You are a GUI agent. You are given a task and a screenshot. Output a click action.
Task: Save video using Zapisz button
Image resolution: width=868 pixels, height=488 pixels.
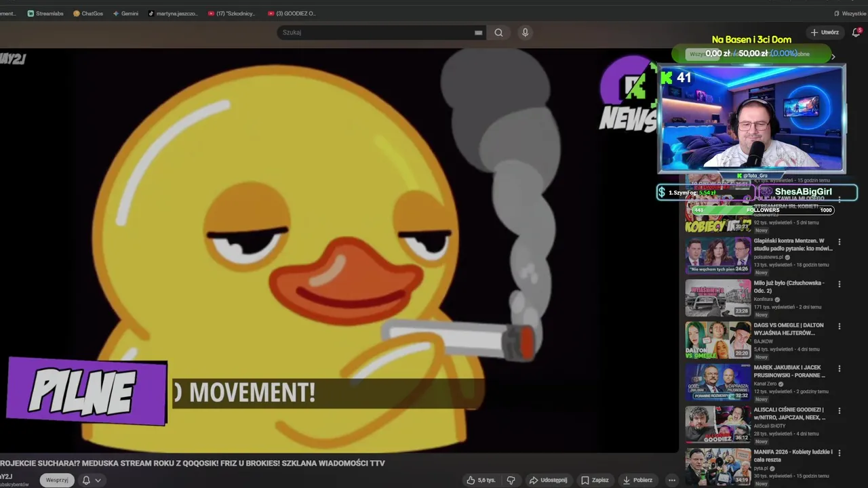click(595, 480)
